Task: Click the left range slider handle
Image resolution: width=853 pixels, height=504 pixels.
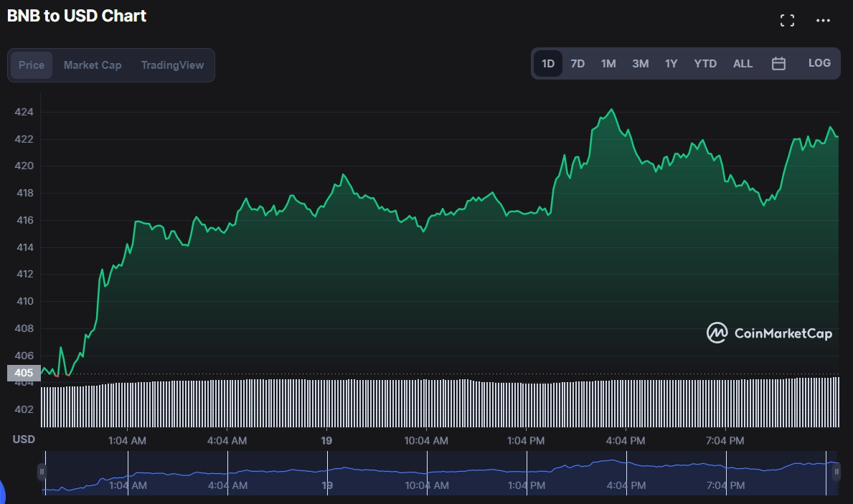Action: 42,472
